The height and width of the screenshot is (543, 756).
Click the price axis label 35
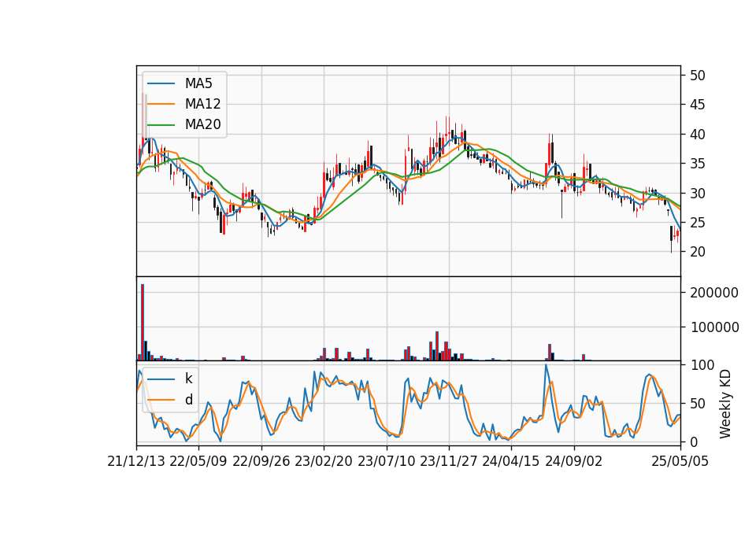tap(698, 164)
